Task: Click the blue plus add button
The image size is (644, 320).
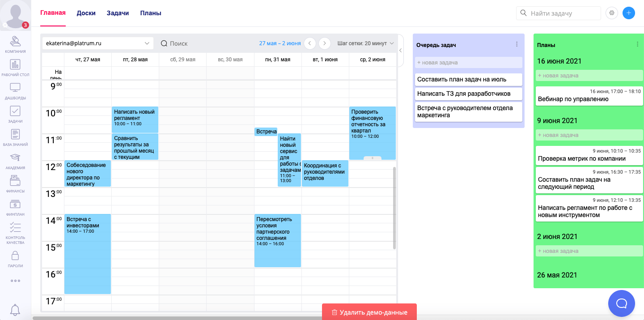Action: (x=628, y=13)
